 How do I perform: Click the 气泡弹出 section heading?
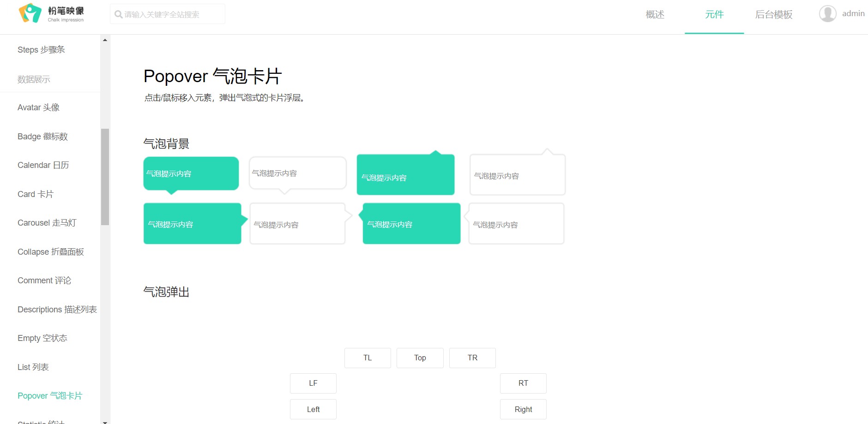(167, 292)
